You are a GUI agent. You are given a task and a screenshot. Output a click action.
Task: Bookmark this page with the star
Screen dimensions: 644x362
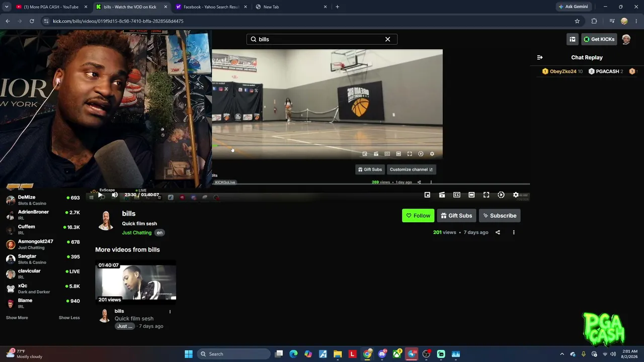click(577, 21)
